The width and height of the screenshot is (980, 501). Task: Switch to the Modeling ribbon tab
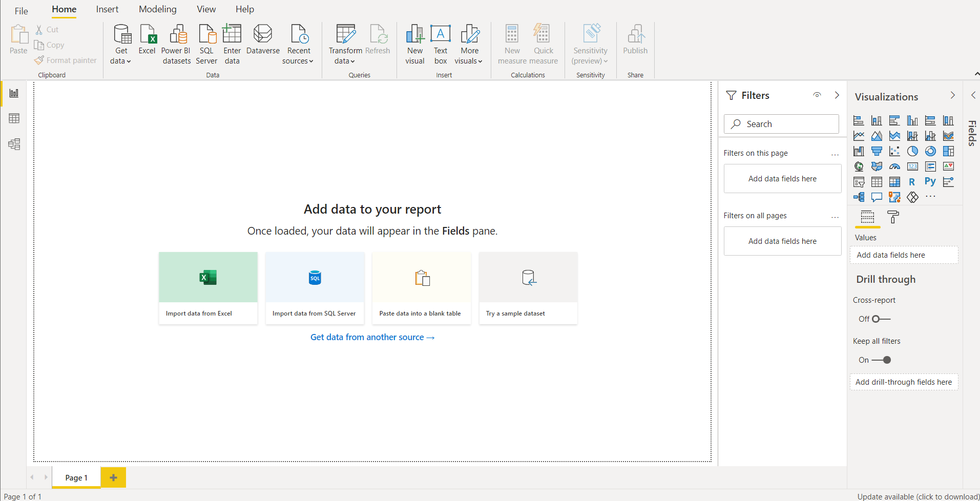[x=158, y=9]
